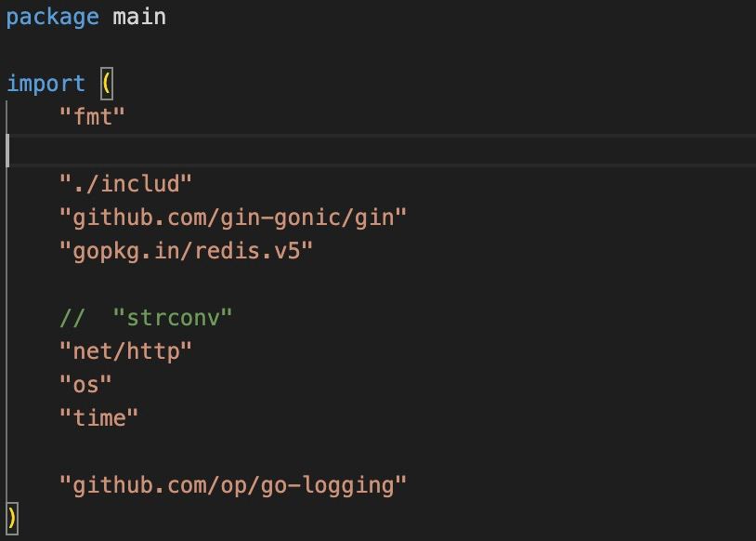Click the "gopkg.in/redis.v5" import string
The width and height of the screenshot is (756, 541).
point(186,251)
